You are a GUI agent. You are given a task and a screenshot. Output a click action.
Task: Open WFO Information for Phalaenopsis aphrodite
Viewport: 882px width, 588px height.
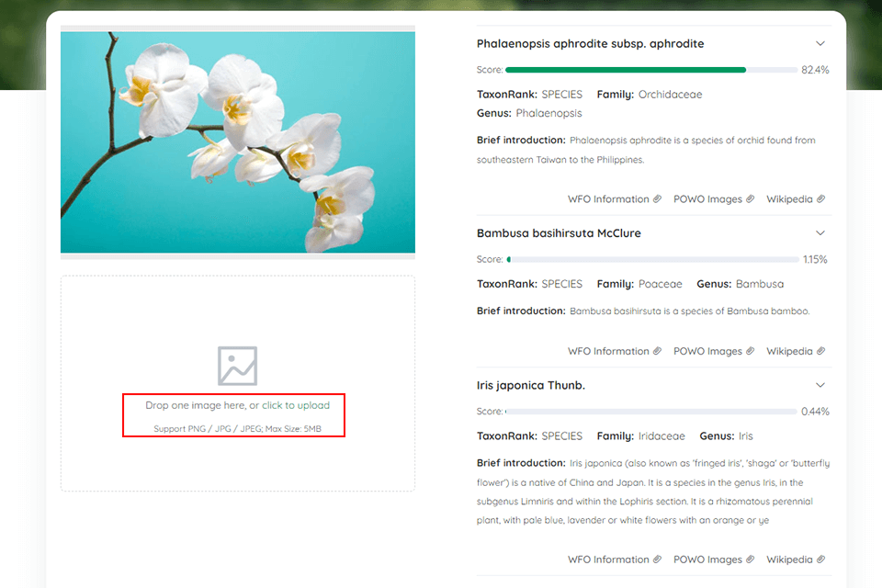[x=615, y=199]
